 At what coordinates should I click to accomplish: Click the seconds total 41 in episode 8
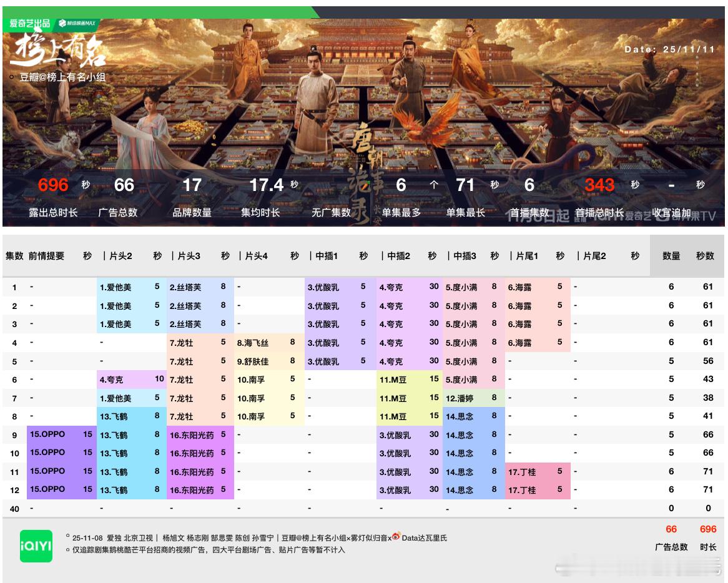[708, 416]
